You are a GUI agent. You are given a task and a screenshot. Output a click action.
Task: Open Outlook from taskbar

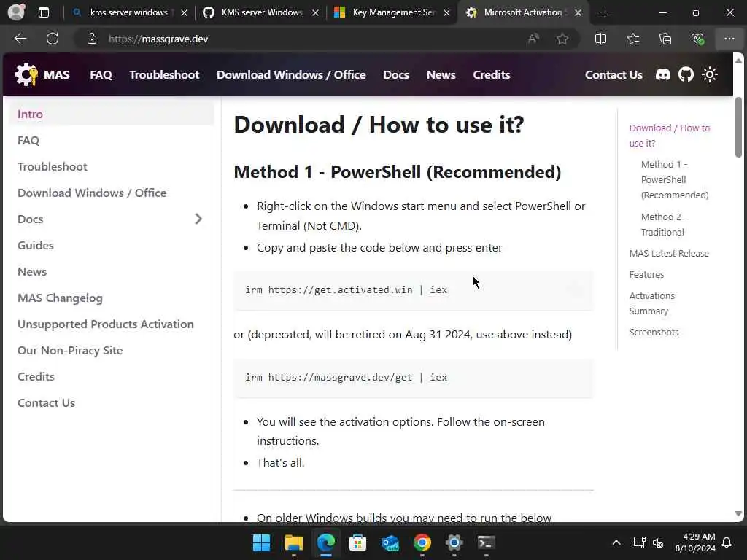pos(390,542)
